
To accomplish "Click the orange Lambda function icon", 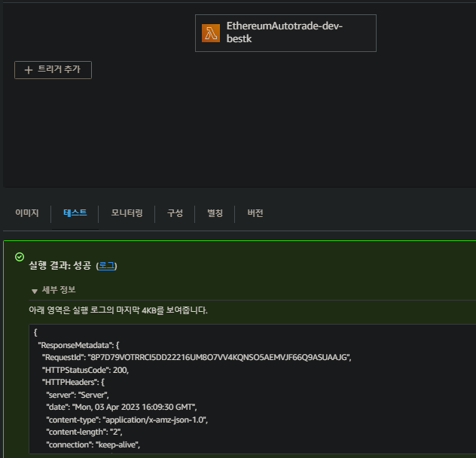I will pyautogui.click(x=211, y=33).
